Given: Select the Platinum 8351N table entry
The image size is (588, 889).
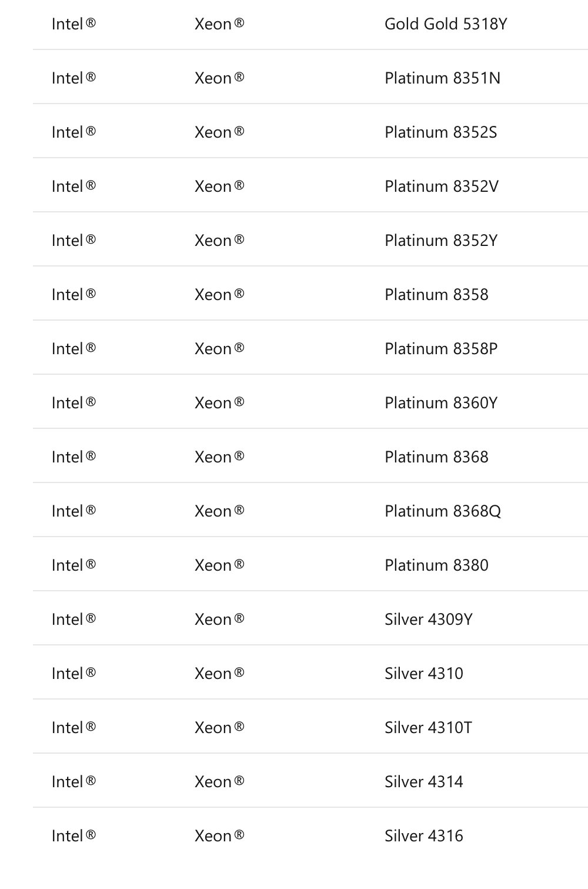Looking at the screenshot, I should [x=442, y=78].
